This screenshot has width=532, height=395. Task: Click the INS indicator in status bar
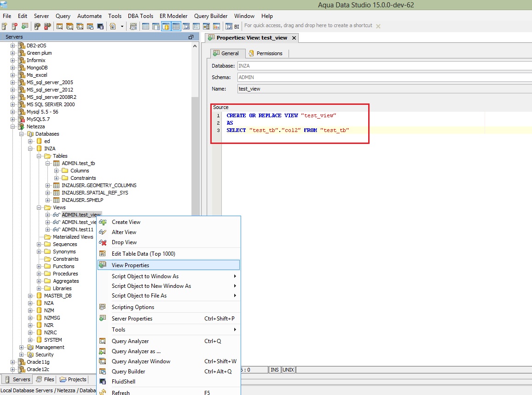tap(274, 370)
